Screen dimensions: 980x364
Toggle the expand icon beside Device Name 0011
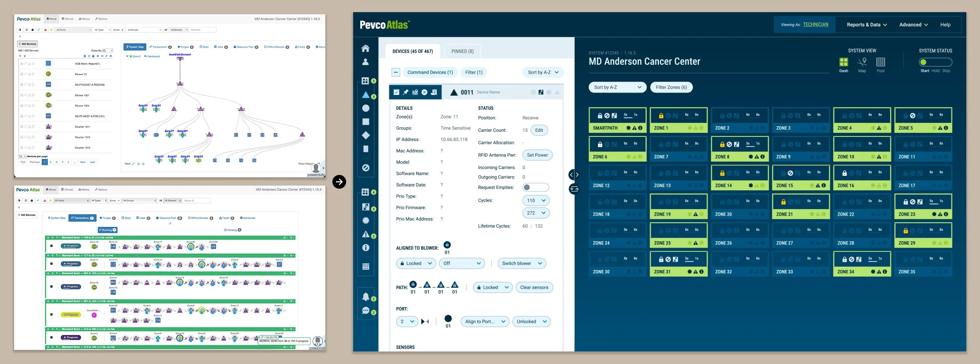click(541, 92)
